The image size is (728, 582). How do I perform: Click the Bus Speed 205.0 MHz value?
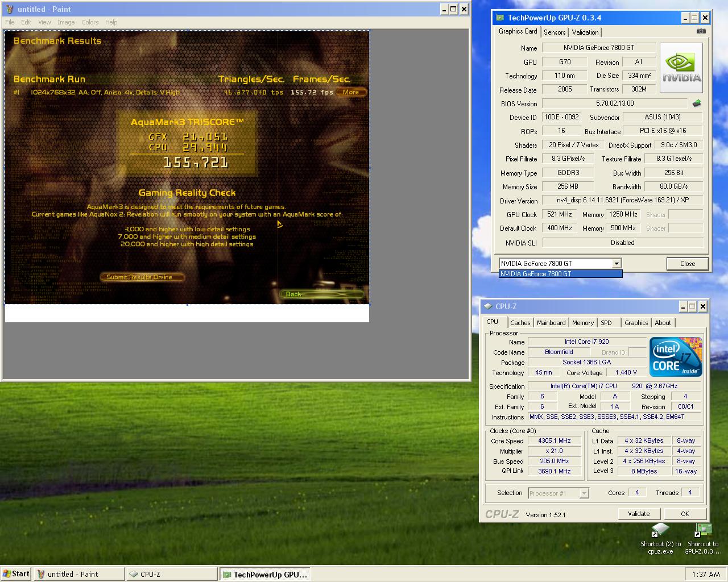pyautogui.click(x=554, y=461)
